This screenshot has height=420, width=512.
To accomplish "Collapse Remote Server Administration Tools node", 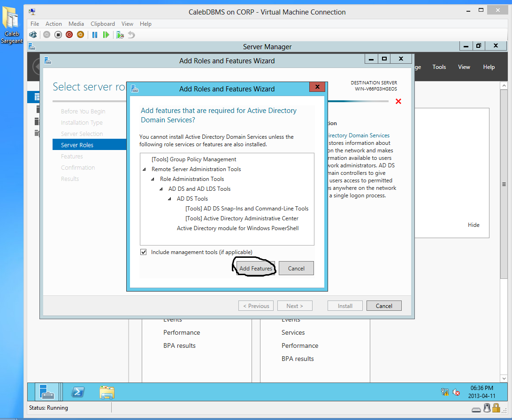I will [x=144, y=169].
